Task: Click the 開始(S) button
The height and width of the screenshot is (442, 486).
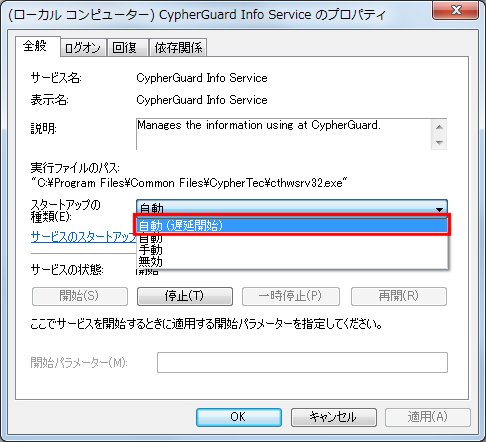Action: point(80,296)
